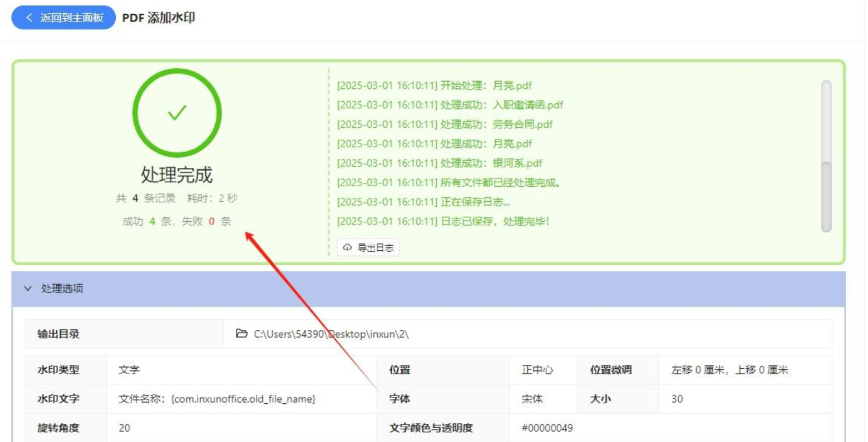
Task: Click the watermark text variable {com.inxunoffice.old_file_name}
Action: point(243,399)
